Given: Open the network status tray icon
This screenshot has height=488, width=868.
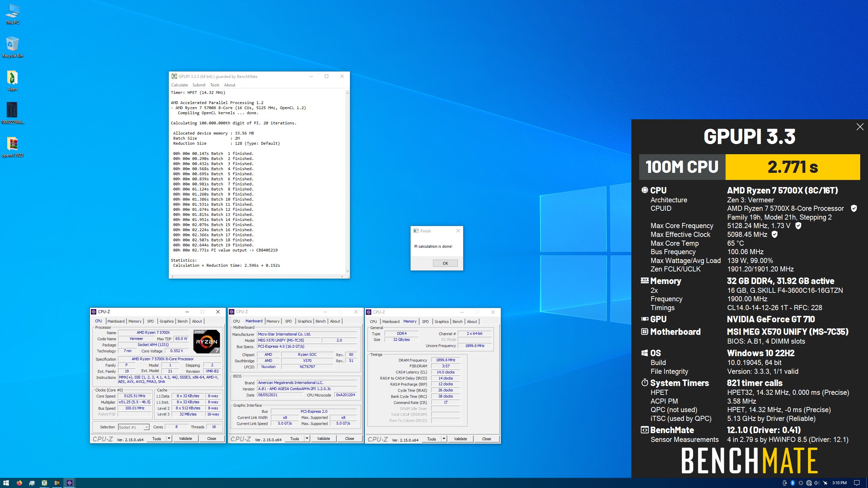Looking at the screenshot, I should pos(809,483).
